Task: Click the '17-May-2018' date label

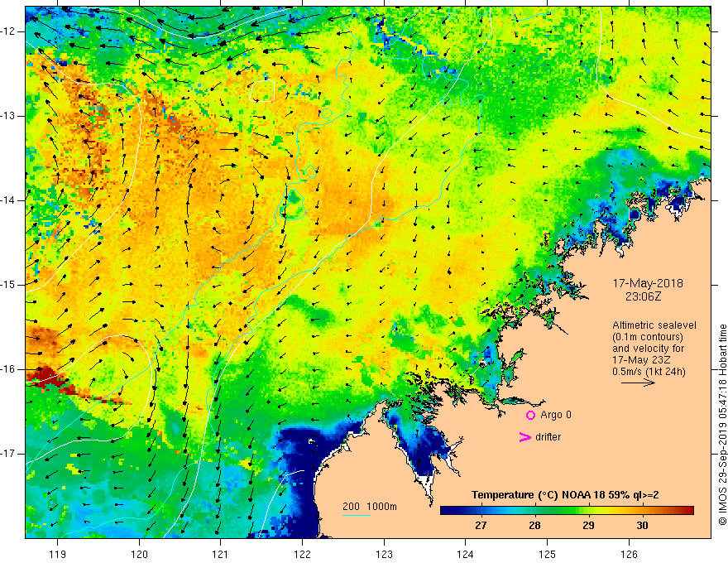Action: pyautogui.click(x=648, y=283)
